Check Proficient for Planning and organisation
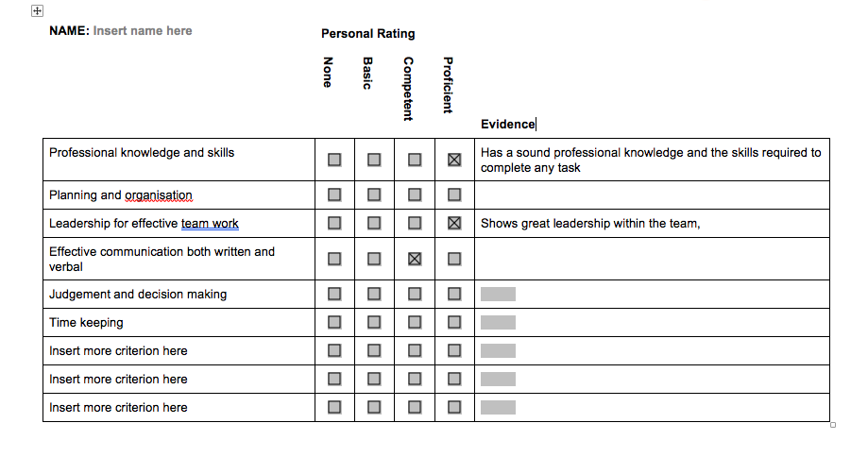This screenshot has width=868, height=474. click(454, 195)
